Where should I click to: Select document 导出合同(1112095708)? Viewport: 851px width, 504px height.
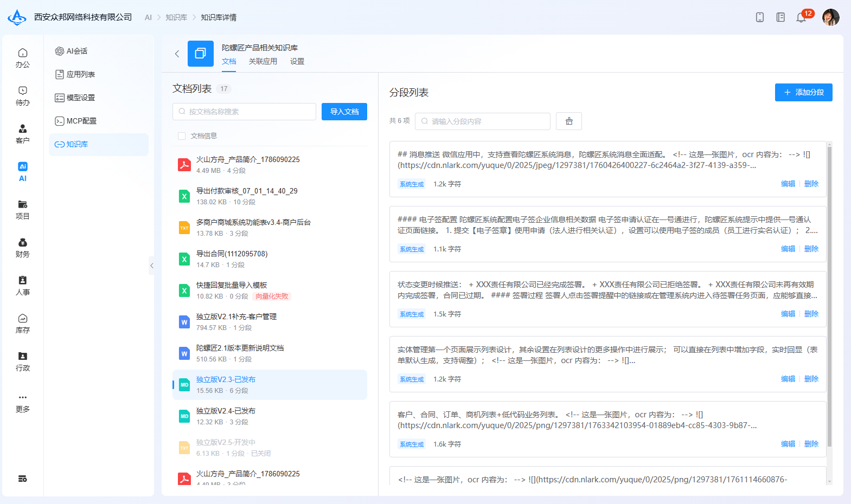tap(270, 259)
